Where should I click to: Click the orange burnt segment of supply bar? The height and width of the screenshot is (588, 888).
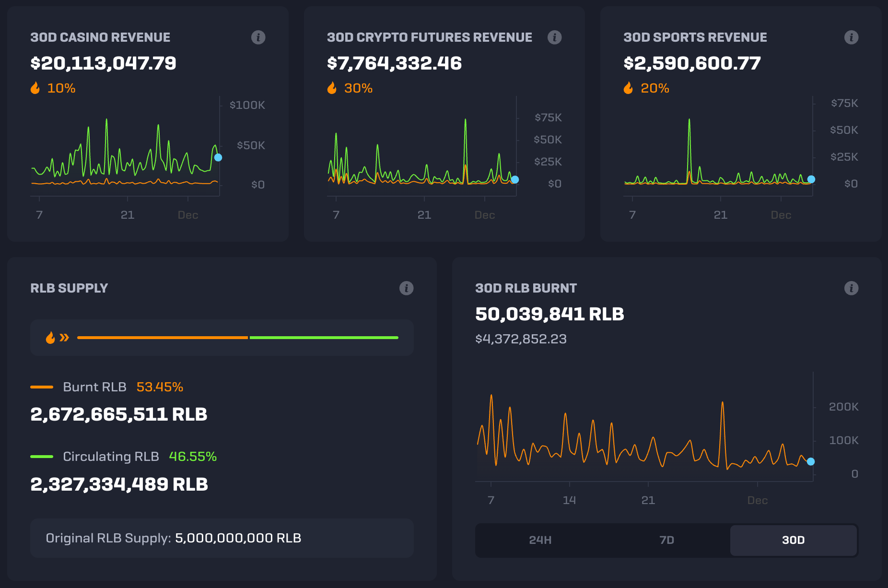[163, 338]
